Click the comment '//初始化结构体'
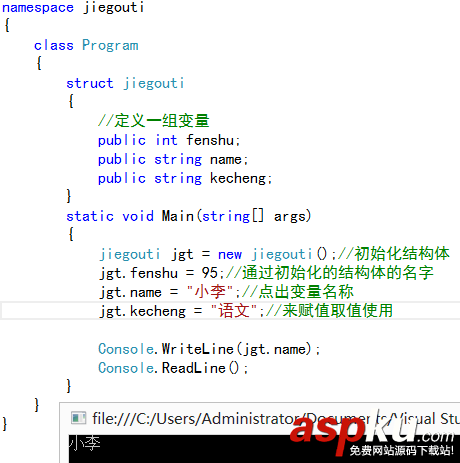 pyautogui.click(x=394, y=254)
